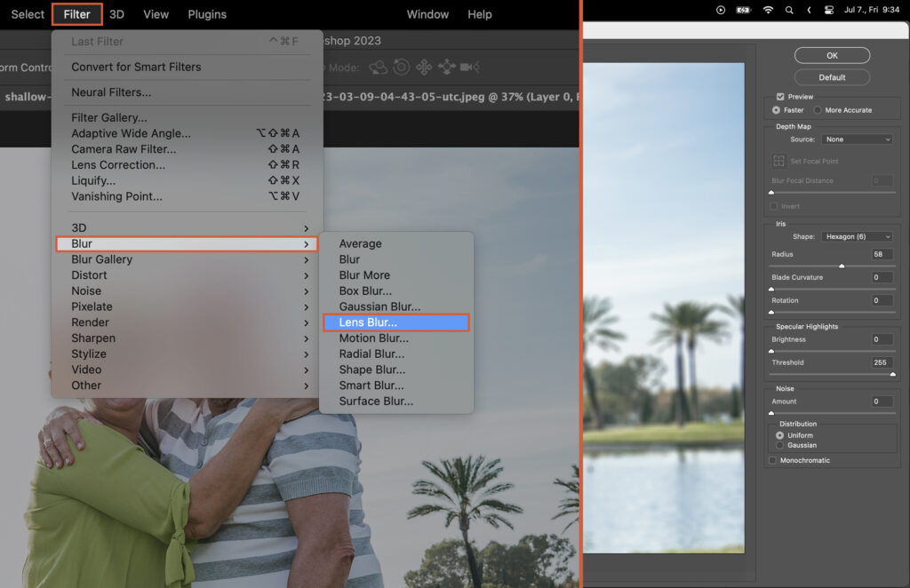This screenshot has height=588, width=910.
Task: Select the Orbit 3D camera mode icon
Action: [378, 67]
